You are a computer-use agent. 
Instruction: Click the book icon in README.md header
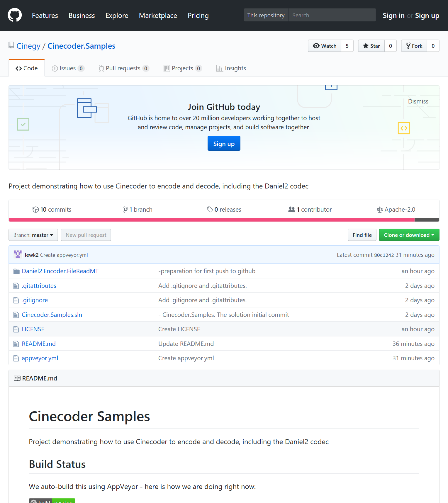(x=17, y=378)
